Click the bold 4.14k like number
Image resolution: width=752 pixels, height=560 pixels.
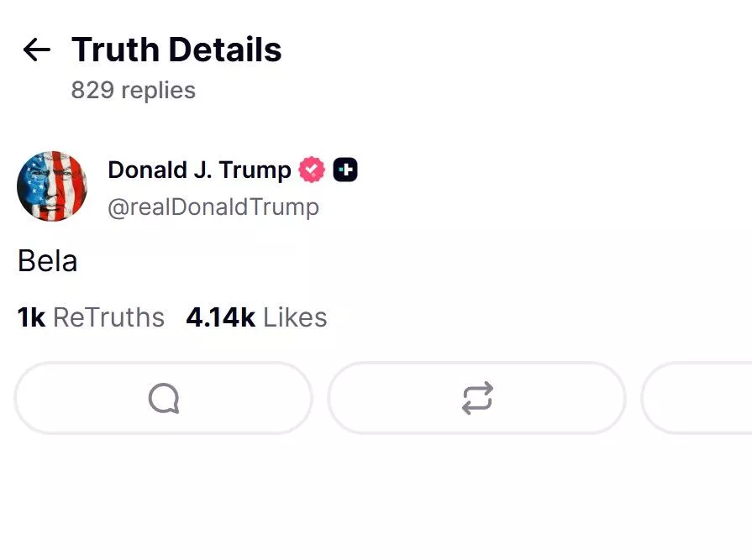click(x=220, y=317)
